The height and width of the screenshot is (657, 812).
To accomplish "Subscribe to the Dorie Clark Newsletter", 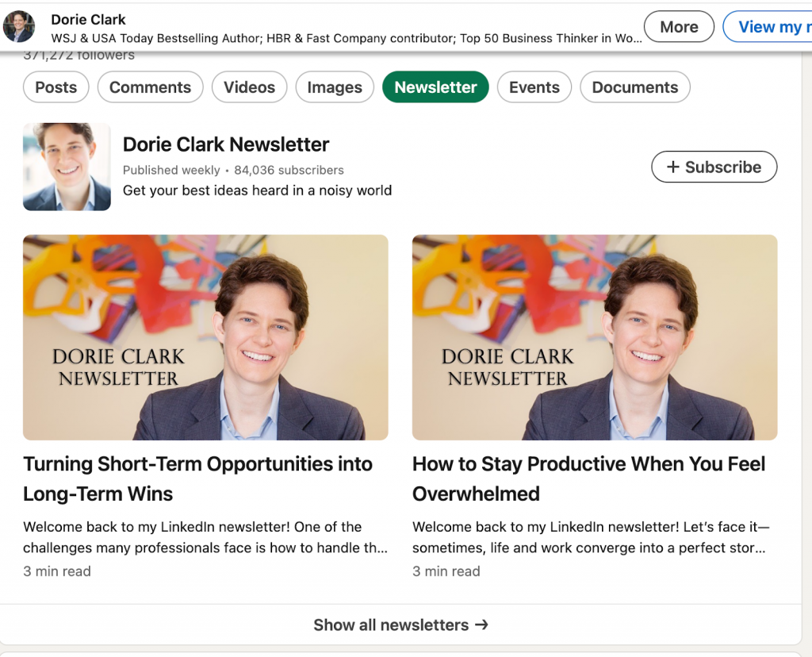I will pos(714,167).
